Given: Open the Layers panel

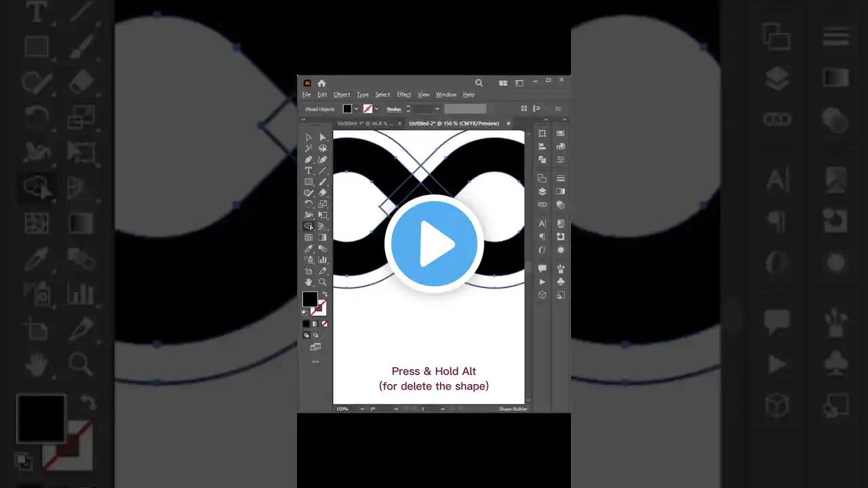Looking at the screenshot, I should [542, 192].
